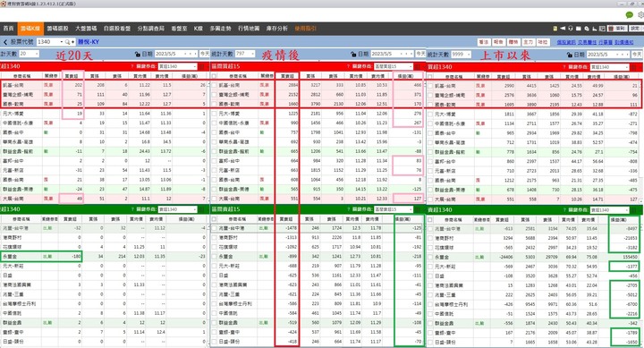The height and width of the screenshot is (348, 644).
Task: Click the 主力 button
Action: click(x=528, y=42)
